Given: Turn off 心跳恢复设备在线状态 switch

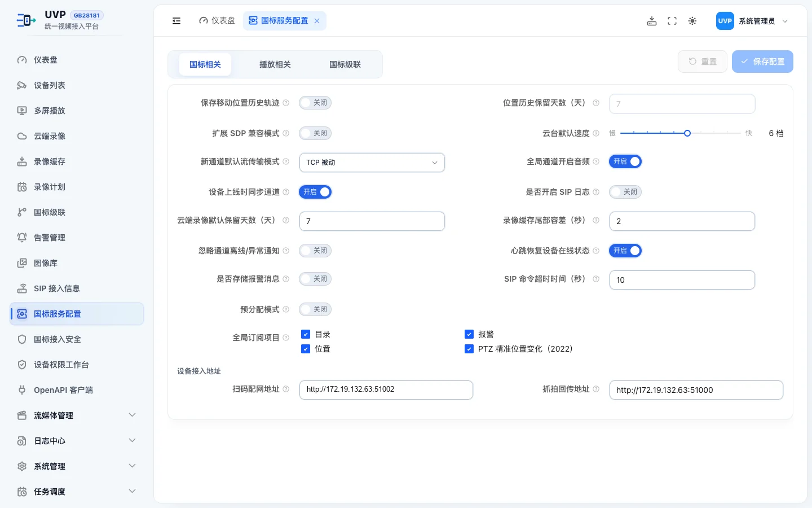Looking at the screenshot, I should [x=625, y=251].
